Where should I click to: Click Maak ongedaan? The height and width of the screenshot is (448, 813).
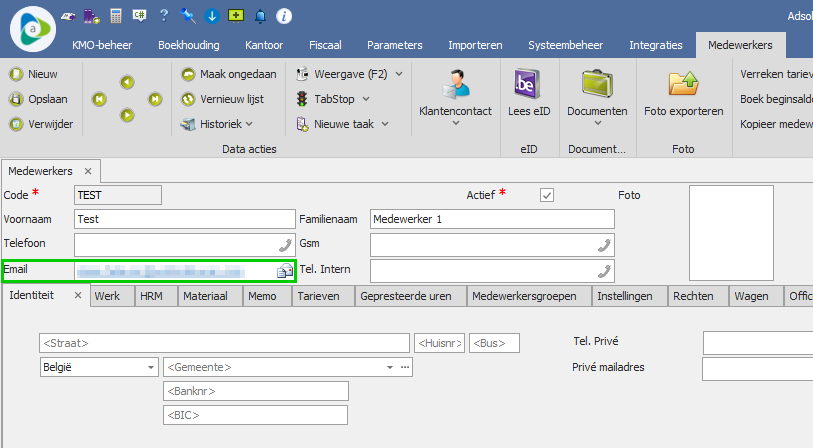[229, 74]
